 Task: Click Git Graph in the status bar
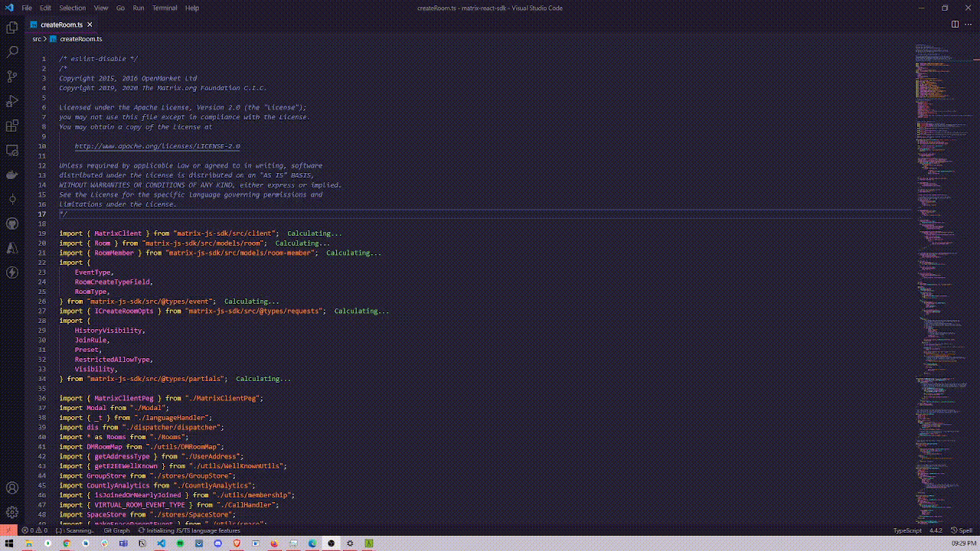(116, 530)
